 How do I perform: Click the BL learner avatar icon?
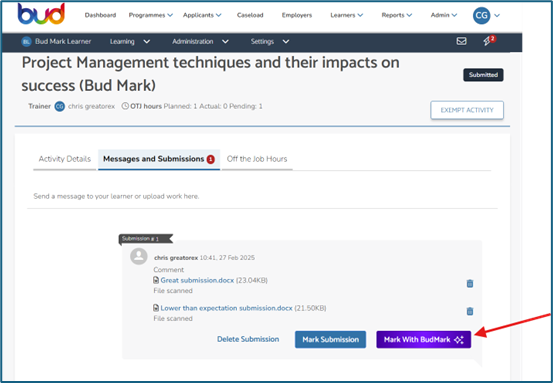pyautogui.click(x=26, y=42)
